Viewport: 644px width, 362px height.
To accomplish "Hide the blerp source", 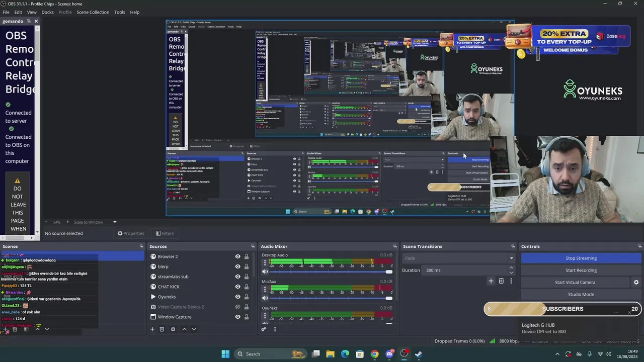I will click(x=237, y=266).
